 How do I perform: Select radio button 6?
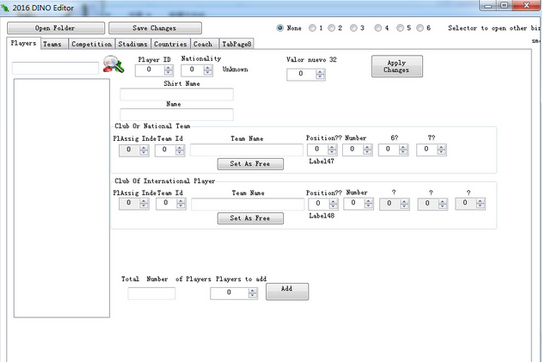click(420, 28)
